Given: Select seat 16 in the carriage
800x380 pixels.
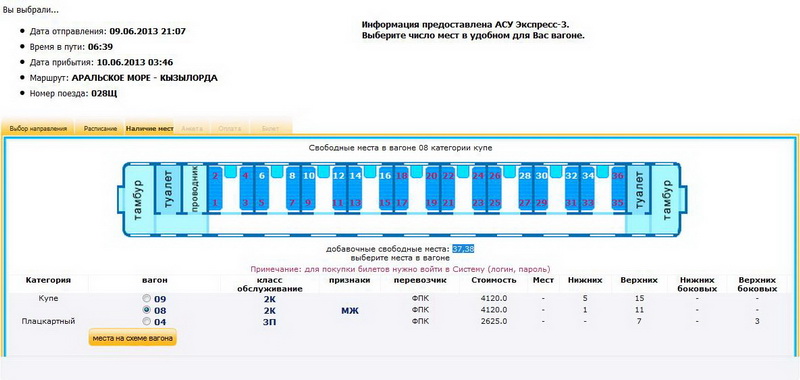Looking at the screenshot, I should tap(385, 176).
